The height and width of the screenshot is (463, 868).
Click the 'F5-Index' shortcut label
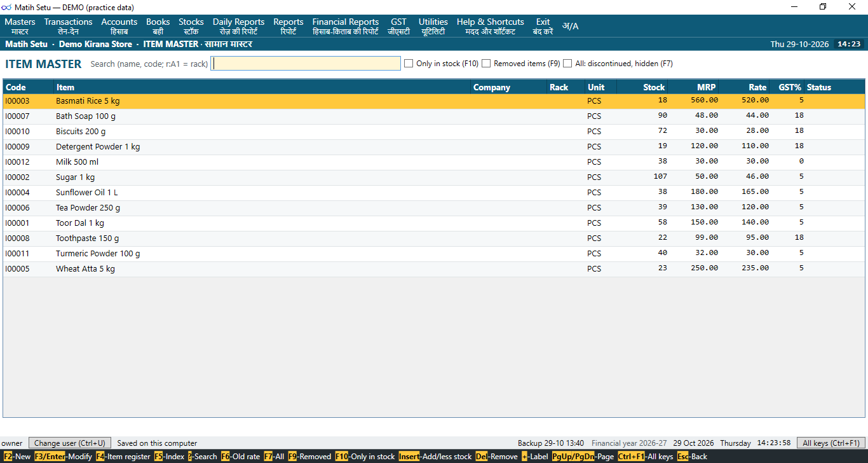pyautogui.click(x=169, y=457)
